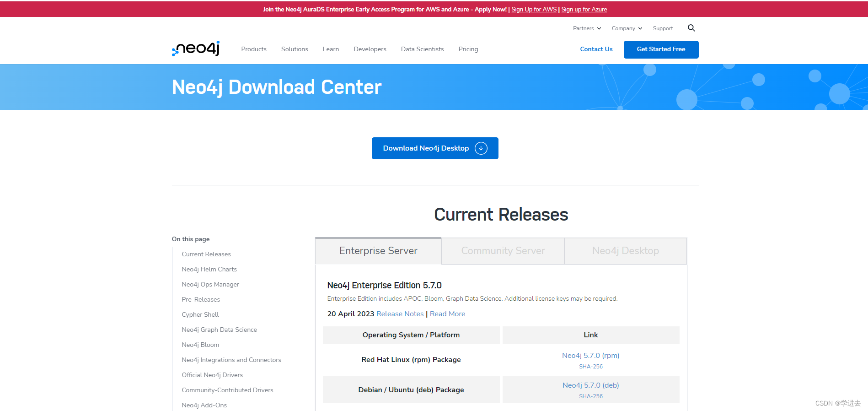Open the Support link
868x411 pixels.
point(663,28)
